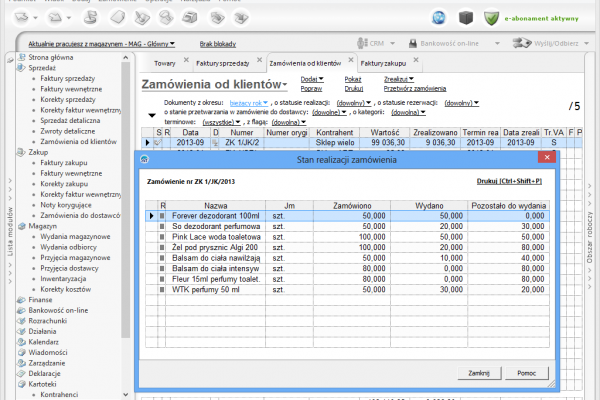Open the Kalendarz module in sidebar
This screenshot has height=400, width=600.
pyautogui.click(x=46, y=341)
